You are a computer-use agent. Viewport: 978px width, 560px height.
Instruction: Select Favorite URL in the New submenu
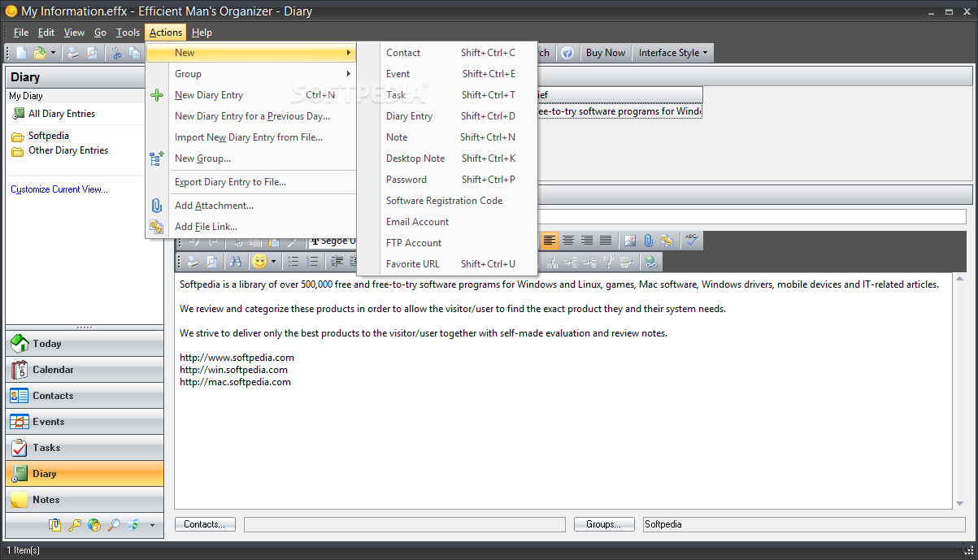447,264
